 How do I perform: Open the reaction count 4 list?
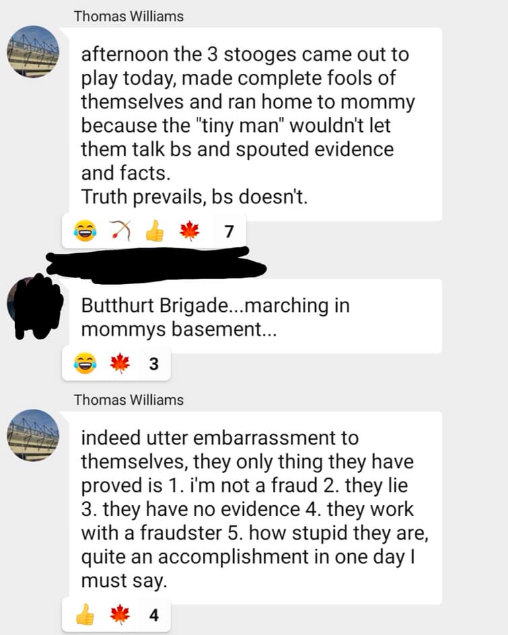pos(154,615)
